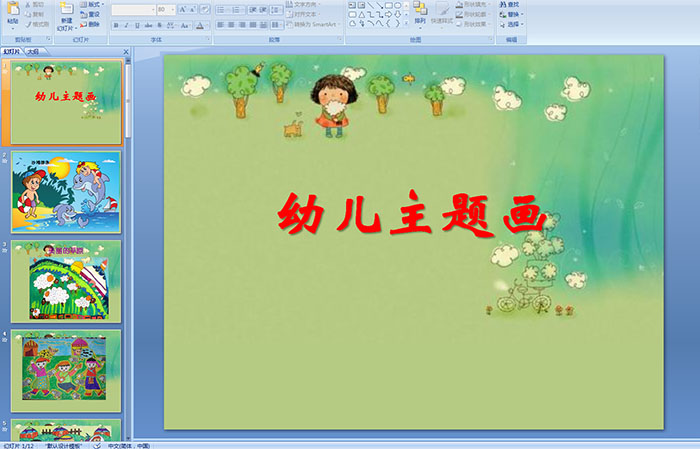Close the slides thumbnail pane
This screenshot has height=449, width=700.
pos(126,52)
